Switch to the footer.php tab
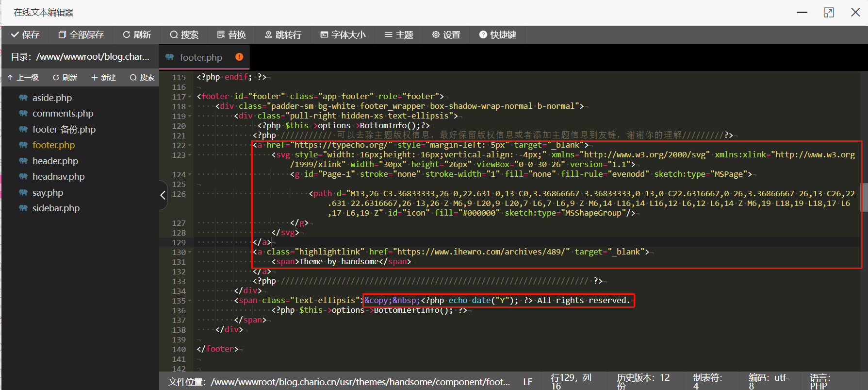The height and width of the screenshot is (390, 868). tap(200, 57)
